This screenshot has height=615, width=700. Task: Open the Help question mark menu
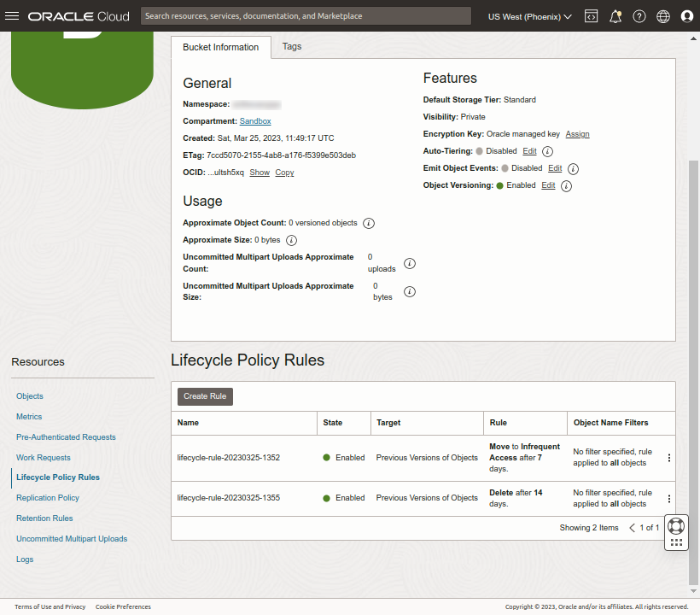tap(639, 15)
